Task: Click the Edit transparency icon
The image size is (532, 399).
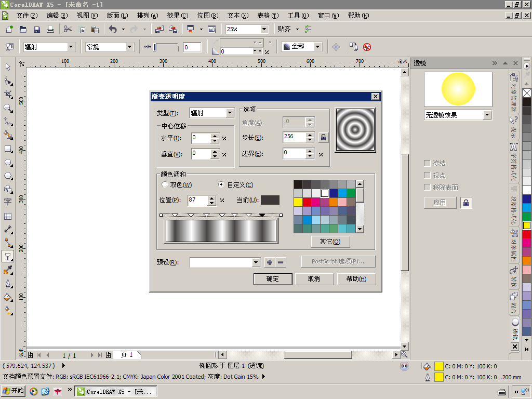Action: pyautogui.click(x=9, y=47)
